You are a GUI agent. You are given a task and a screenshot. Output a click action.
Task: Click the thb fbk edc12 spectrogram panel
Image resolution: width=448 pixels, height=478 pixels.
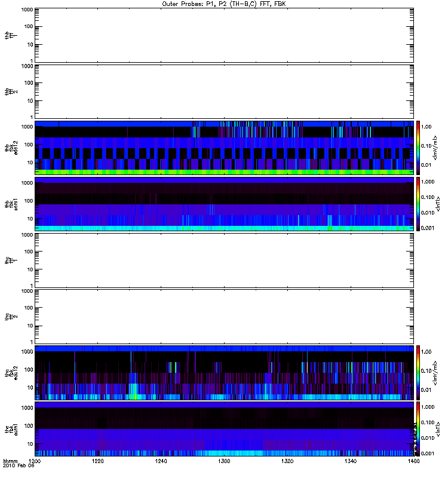tap(224, 148)
